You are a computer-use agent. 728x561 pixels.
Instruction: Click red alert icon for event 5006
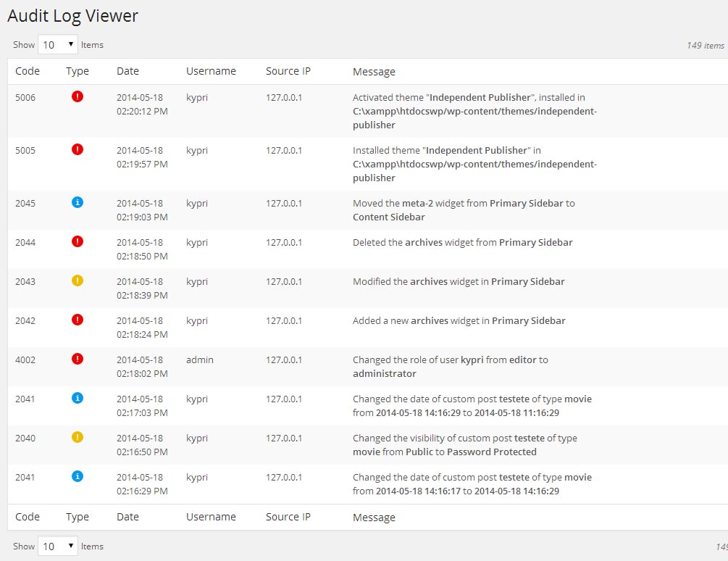pos(78,96)
